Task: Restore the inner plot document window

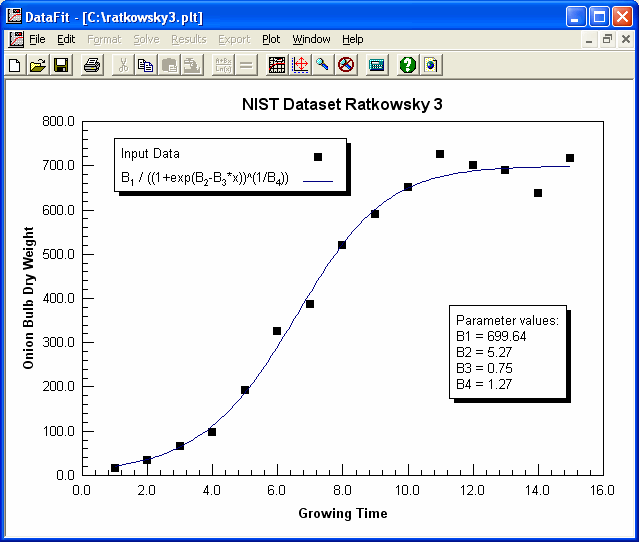Action: (607, 40)
